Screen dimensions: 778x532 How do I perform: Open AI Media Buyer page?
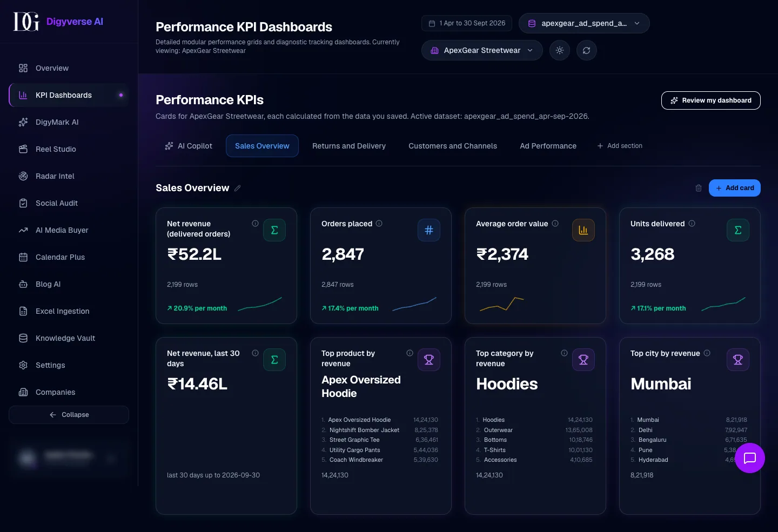tap(69, 230)
